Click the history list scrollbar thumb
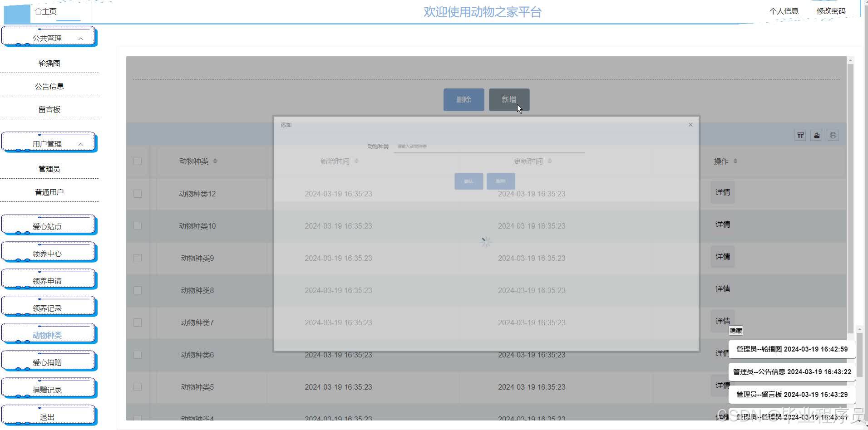Viewport: 868px width, 430px height. click(x=859, y=355)
